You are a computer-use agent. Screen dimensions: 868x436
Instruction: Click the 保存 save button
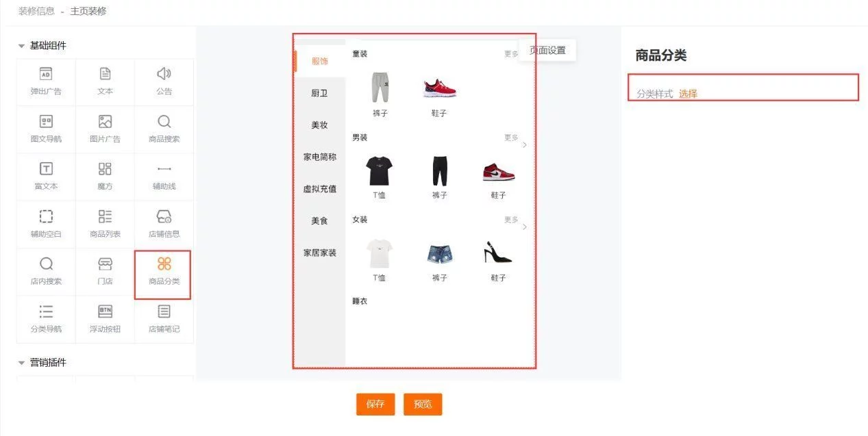pos(375,404)
